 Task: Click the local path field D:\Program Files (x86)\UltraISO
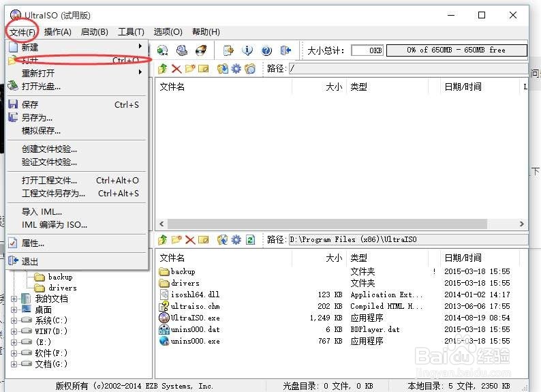pos(408,239)
